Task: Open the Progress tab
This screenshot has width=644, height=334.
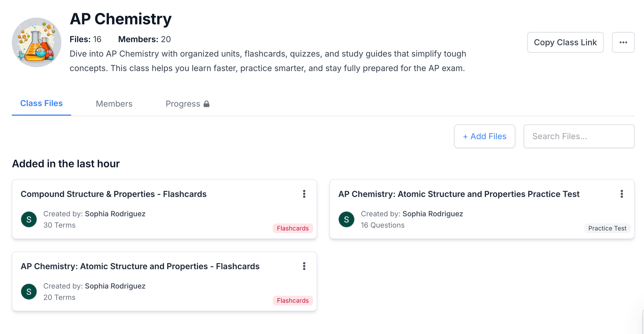Action: pyautogui.click(x=183, y=103)
